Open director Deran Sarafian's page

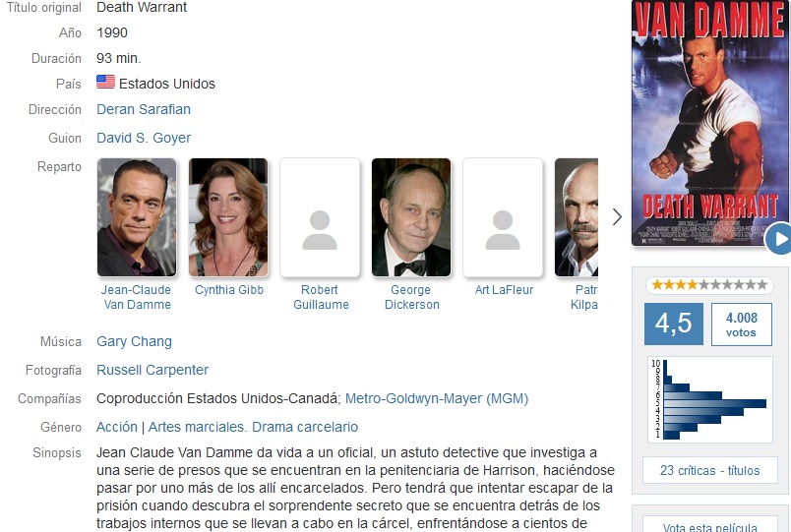click(x=144, y=109)
